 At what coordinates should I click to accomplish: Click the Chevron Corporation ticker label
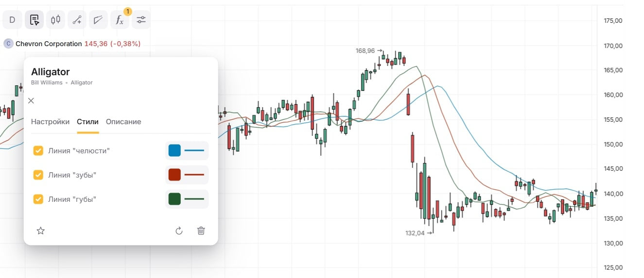(x=49, y=44)
